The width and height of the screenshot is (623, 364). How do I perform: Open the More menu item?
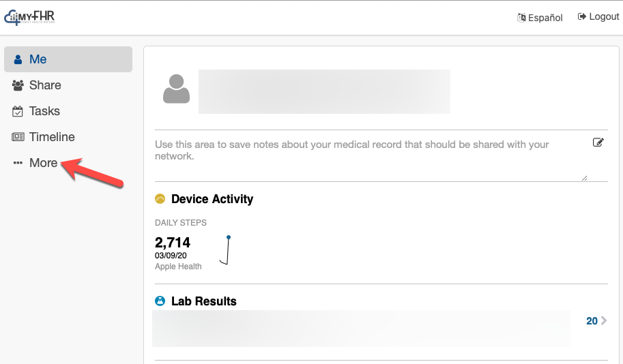tap(44, 163)
